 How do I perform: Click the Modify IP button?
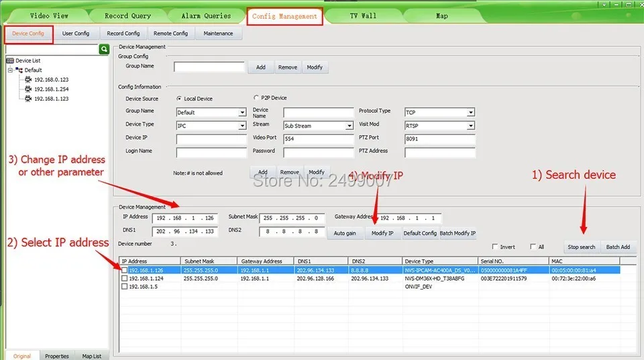(x=382, y=233)
